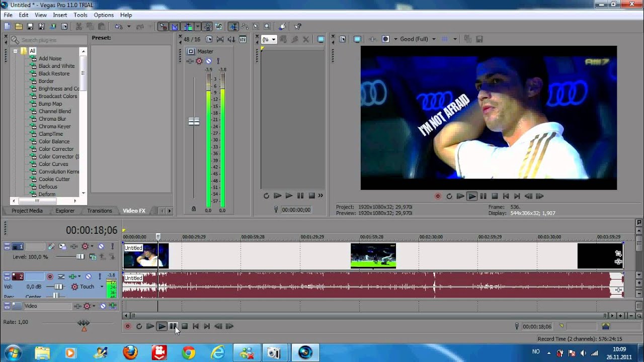Viewport: 644px width, 362px height.
Task: Open the Auto Ripple mode dropdown arrow
Action: [x=198, y=26]
